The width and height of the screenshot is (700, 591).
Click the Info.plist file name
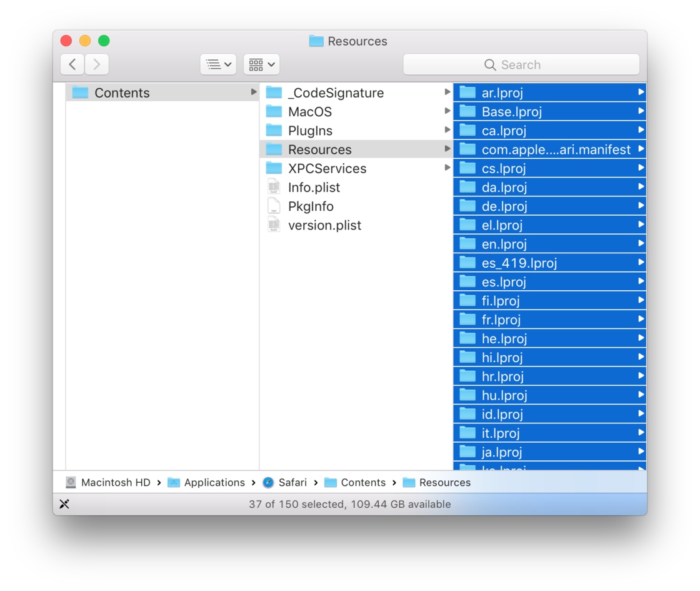(314, 188)
